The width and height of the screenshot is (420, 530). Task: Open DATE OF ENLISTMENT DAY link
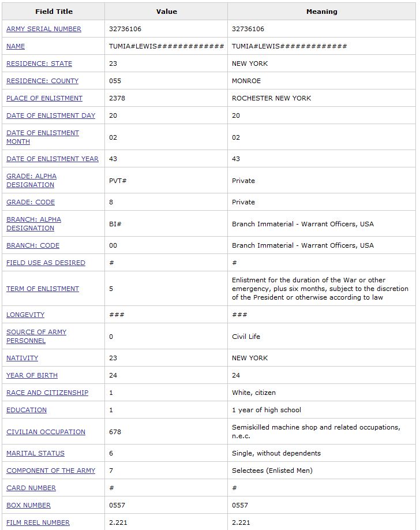pos(51,115)
